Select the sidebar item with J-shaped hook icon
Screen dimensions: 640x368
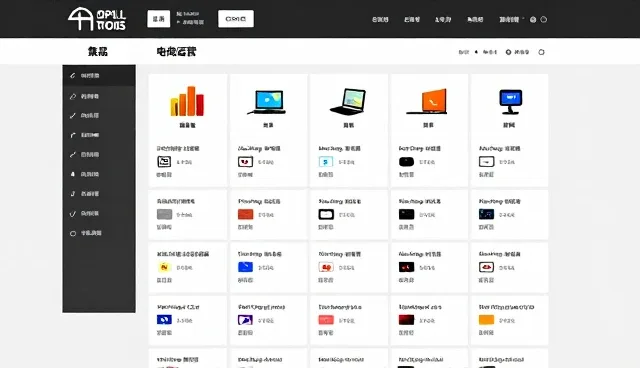click(99, 194)
